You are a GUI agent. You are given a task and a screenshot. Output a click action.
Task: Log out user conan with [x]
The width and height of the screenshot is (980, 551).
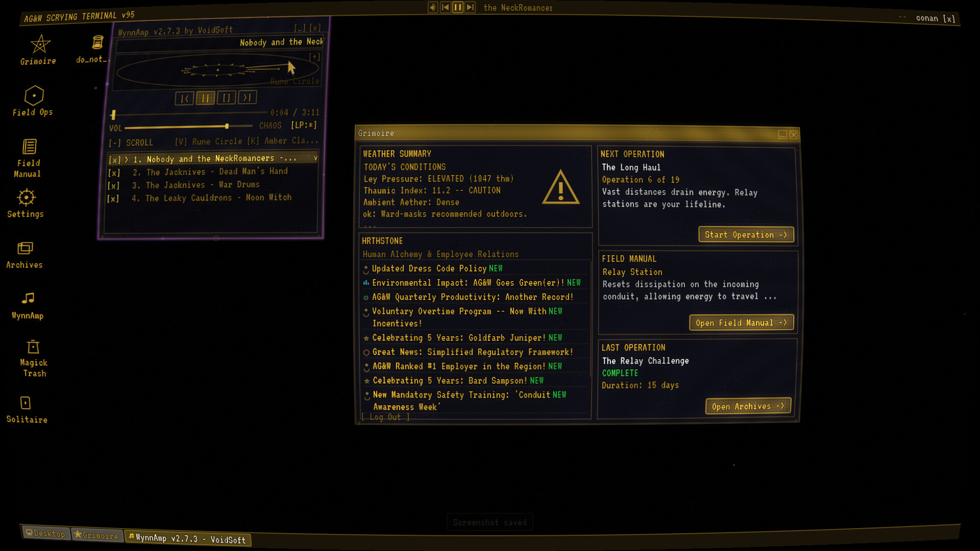pos(949,19)
